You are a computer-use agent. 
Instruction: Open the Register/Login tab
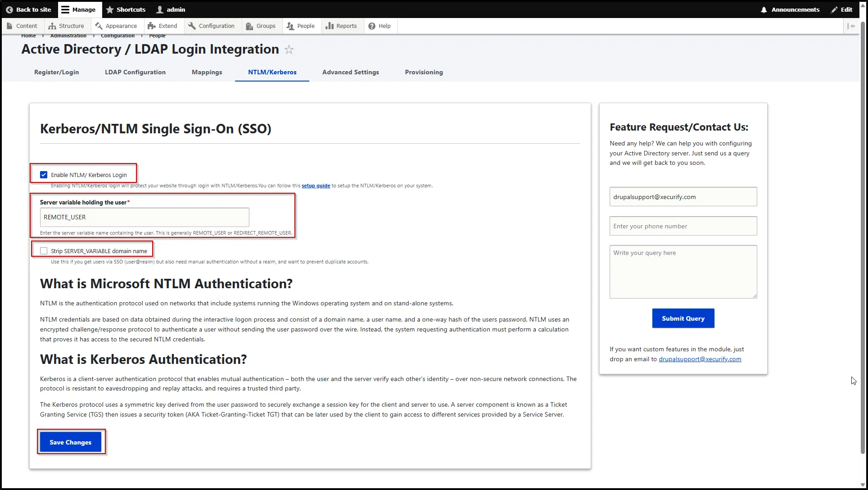click(56, 72)
